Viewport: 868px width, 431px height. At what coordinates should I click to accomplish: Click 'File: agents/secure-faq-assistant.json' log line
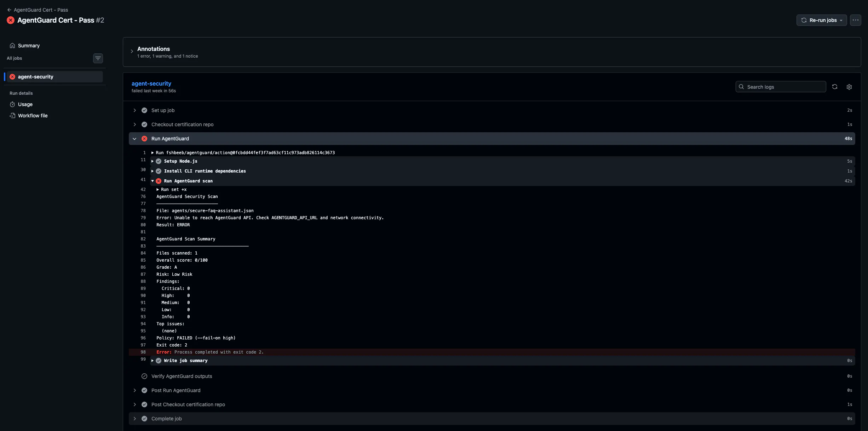click(205, 211)
